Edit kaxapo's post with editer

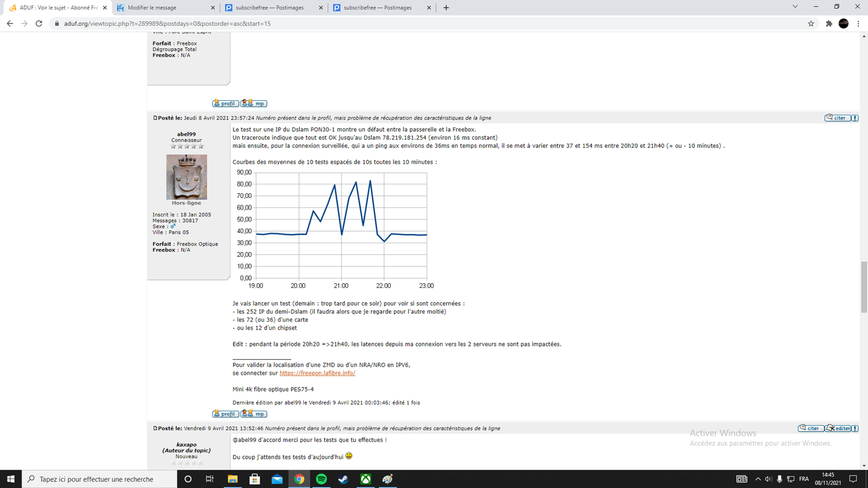point(837,428)
